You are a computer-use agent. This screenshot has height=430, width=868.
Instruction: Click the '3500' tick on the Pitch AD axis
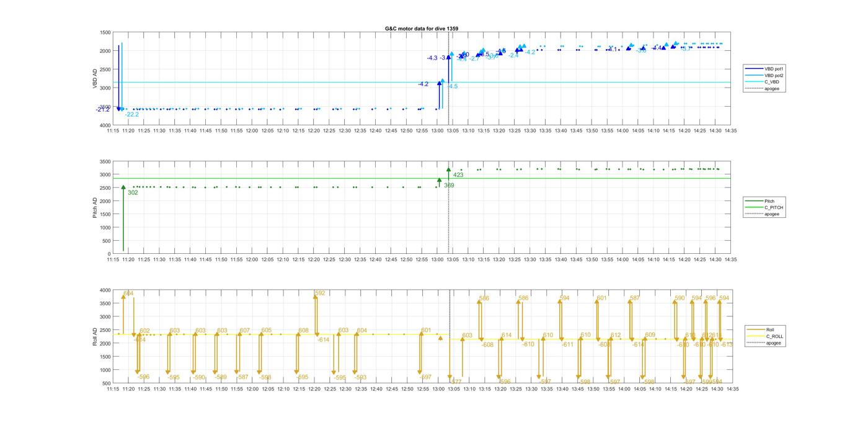point(105,161)
